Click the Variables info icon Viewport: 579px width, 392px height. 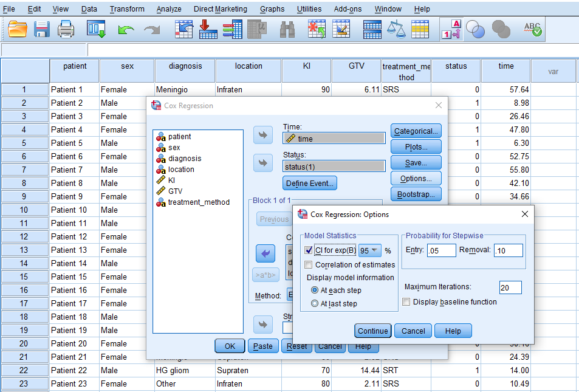[233, 29]
